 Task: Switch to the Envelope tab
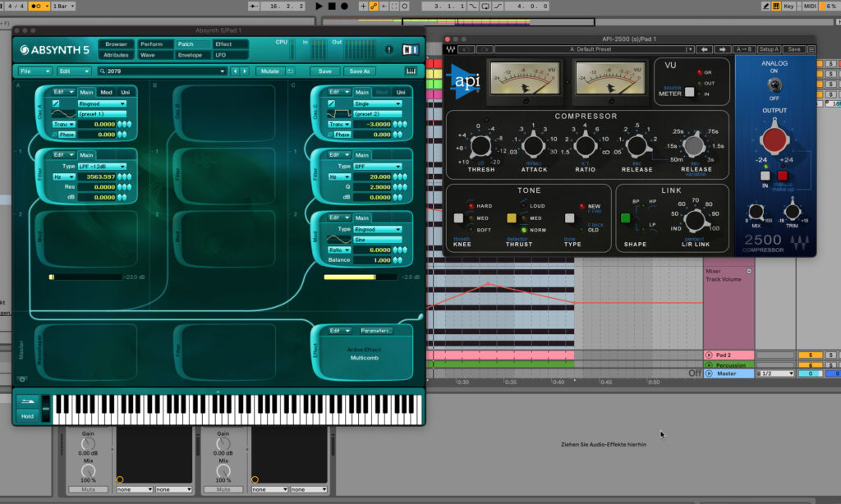point(190,55)
